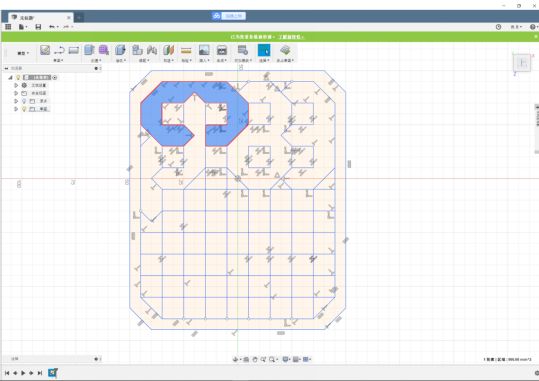Screen dimensions: 539x381
Task: Click the Add-Ins scripts icon
Action: 243,50
